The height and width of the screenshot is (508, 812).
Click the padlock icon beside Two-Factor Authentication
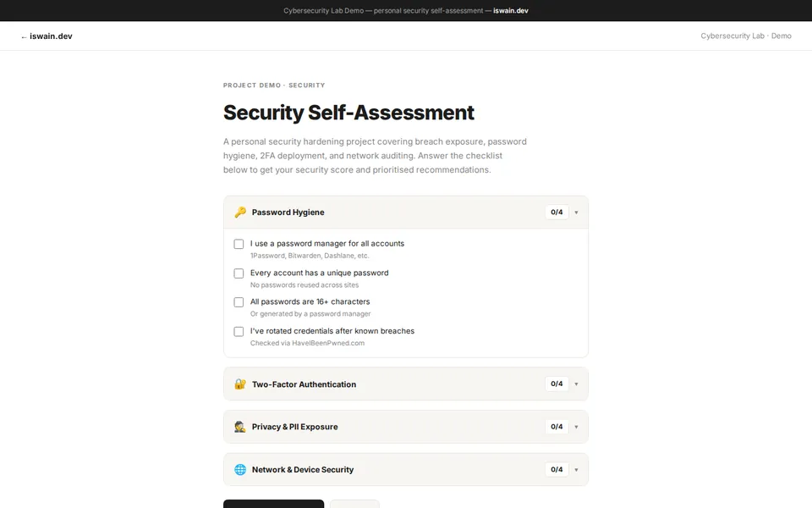(239, 384)
